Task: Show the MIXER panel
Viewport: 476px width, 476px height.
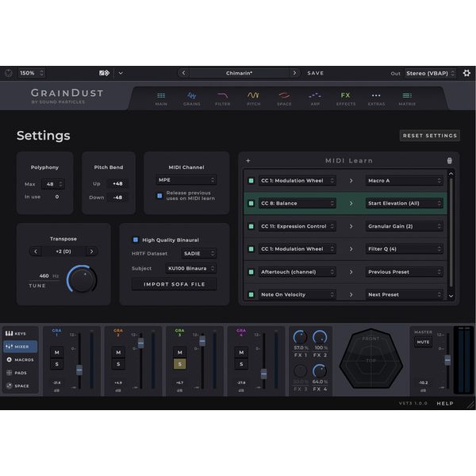Action: (x=20, y=347)
